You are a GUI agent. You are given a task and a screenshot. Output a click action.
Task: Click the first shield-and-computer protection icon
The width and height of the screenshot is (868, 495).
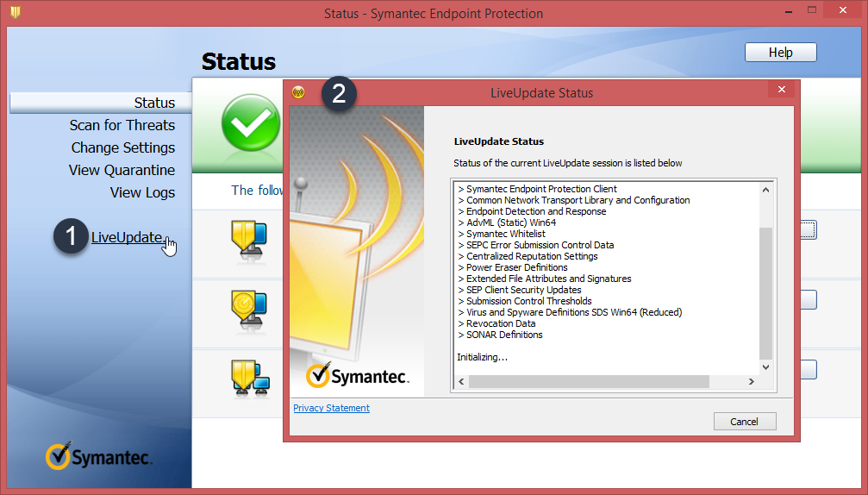[x=250, y=241]
